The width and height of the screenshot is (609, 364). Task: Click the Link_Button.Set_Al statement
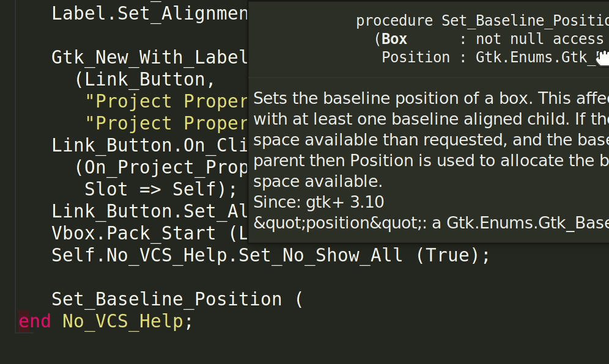(x=150, y=211)
